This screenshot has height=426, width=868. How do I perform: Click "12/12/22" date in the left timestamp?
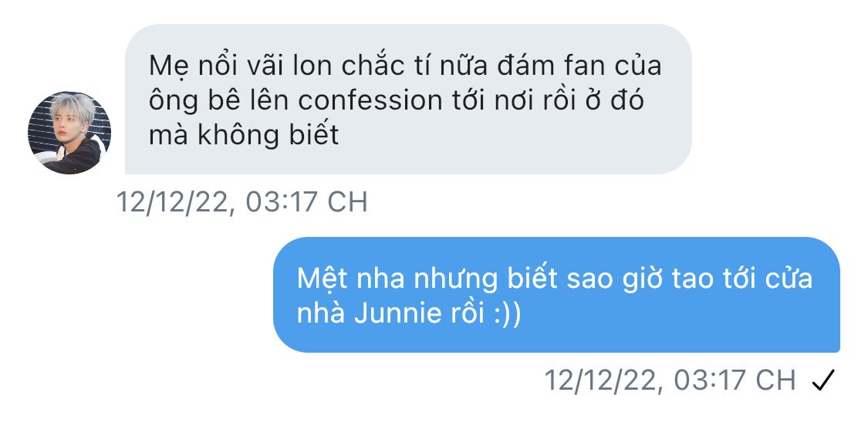pyautogui.click(x=171, y=202)
